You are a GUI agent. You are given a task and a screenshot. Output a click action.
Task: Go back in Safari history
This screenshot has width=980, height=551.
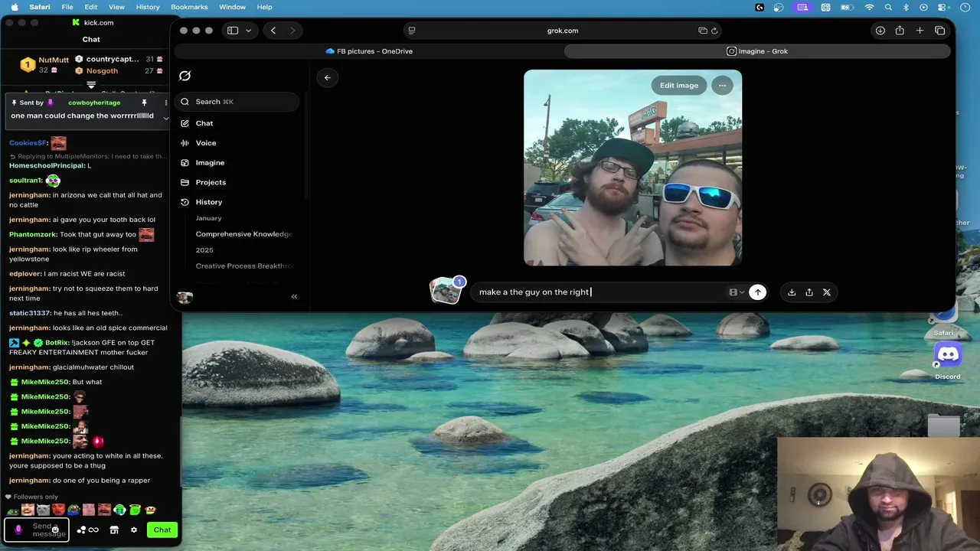coord(273,31)
